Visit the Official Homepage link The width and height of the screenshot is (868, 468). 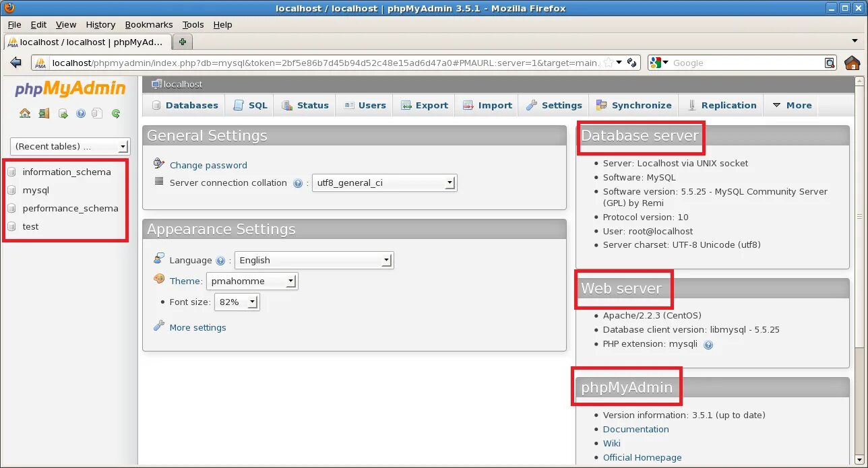[x=642, y=457]
